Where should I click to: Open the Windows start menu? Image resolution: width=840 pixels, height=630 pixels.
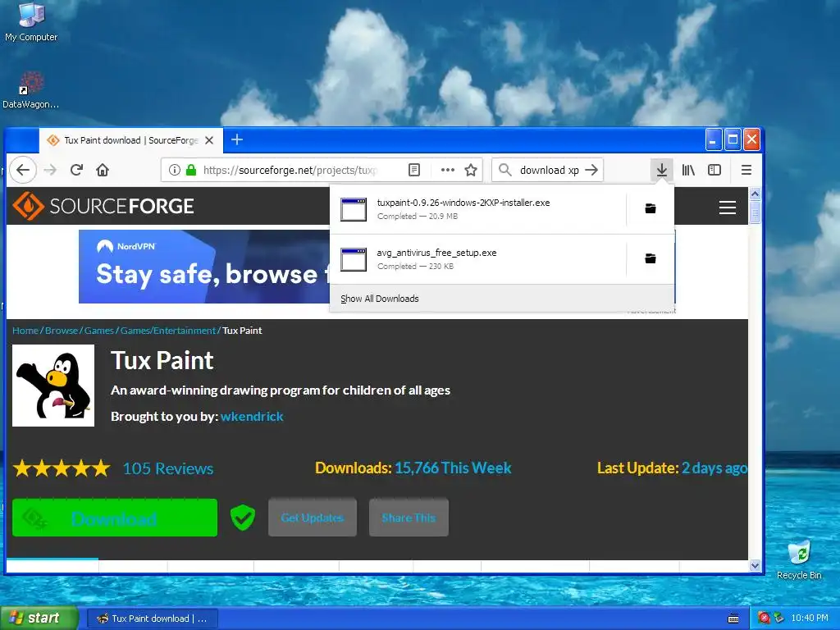click(39, 619)
